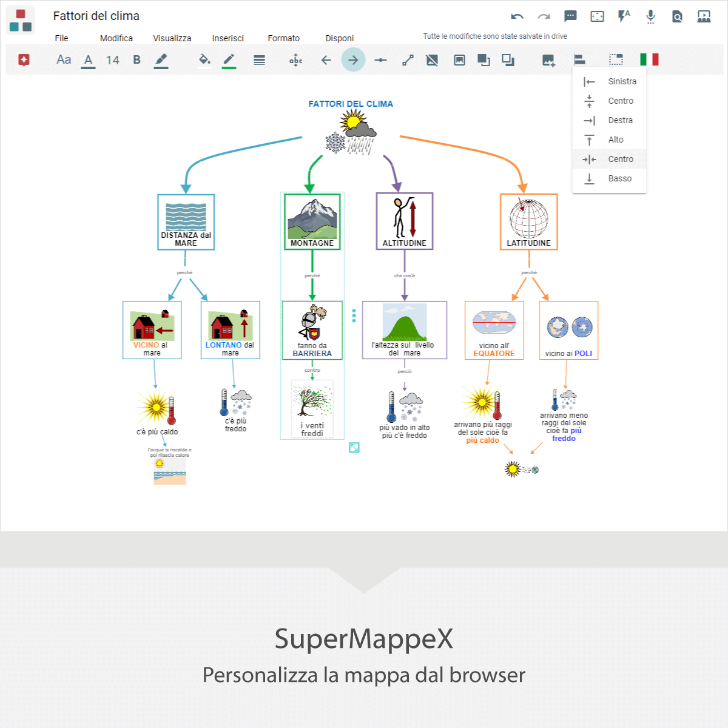
Task: Click the document title Fattori del clima
Action: [96, 16]
